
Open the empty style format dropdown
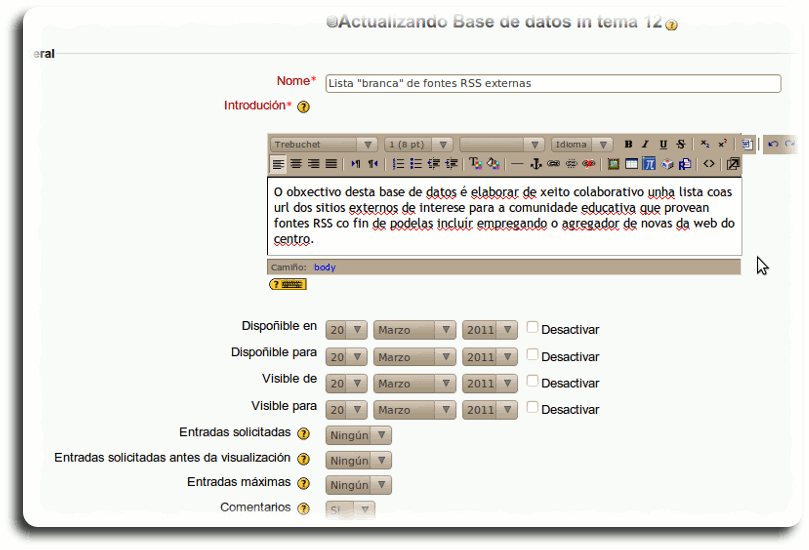502,144
